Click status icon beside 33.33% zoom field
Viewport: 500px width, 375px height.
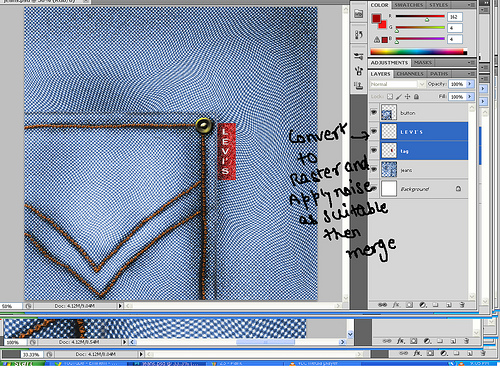49,354
